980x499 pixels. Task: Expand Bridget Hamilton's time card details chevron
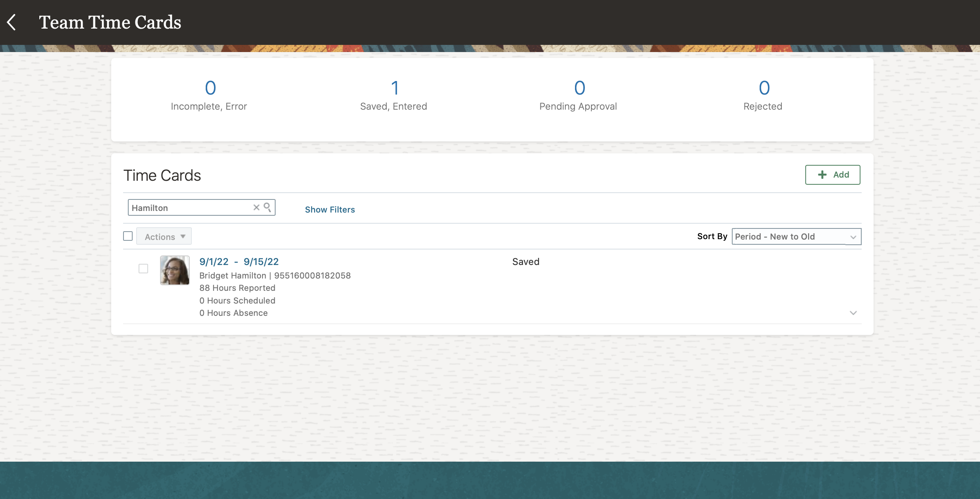coord(853,313)
